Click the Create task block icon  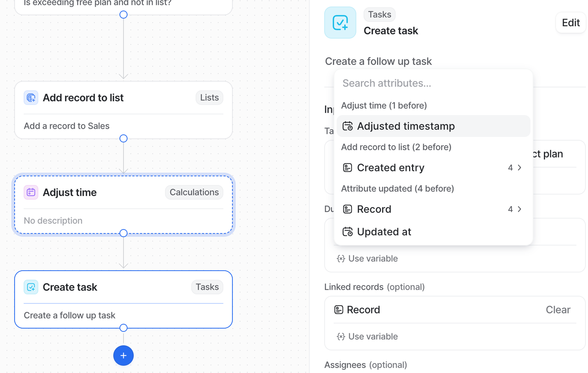pos(31,287)
